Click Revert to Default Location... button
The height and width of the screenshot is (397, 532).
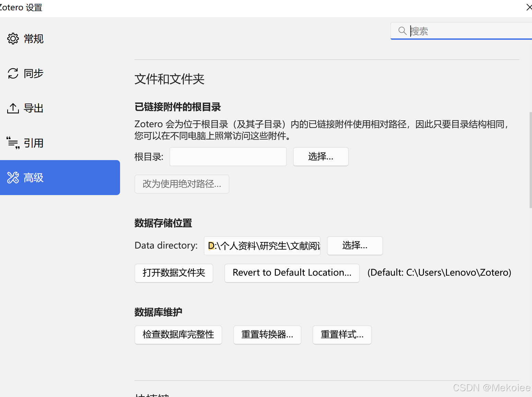[292, 273]
